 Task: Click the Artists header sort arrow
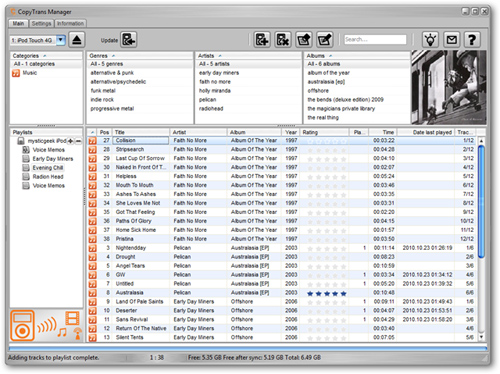click(x=220, y=56)
